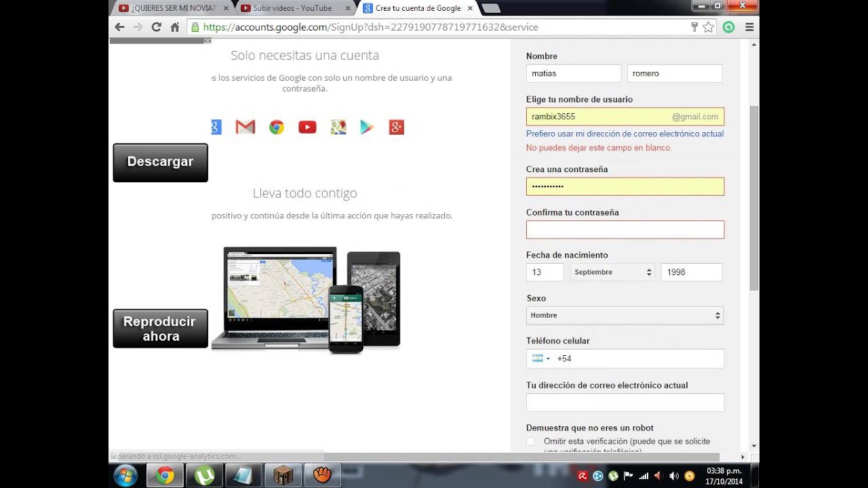Image resolution: width=868 pixels, height=488 pixels.
Task: Open the browser home page icon
Action: click(x=175, y=27)
